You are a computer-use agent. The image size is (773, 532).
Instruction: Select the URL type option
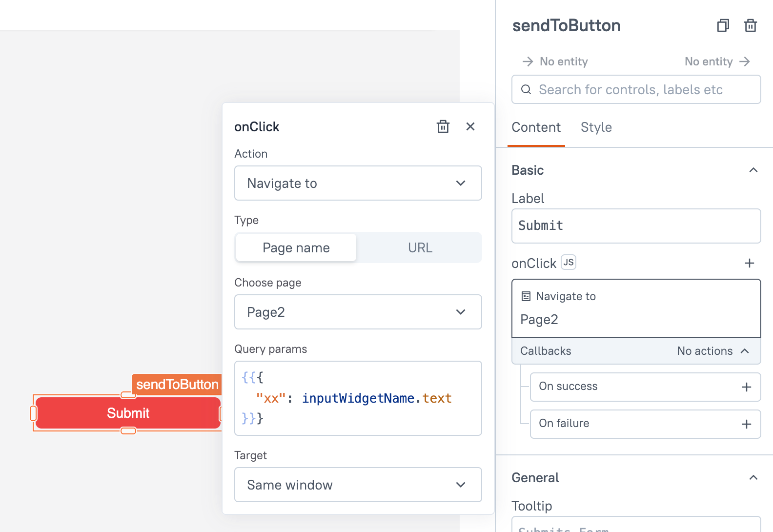(420, 247)
